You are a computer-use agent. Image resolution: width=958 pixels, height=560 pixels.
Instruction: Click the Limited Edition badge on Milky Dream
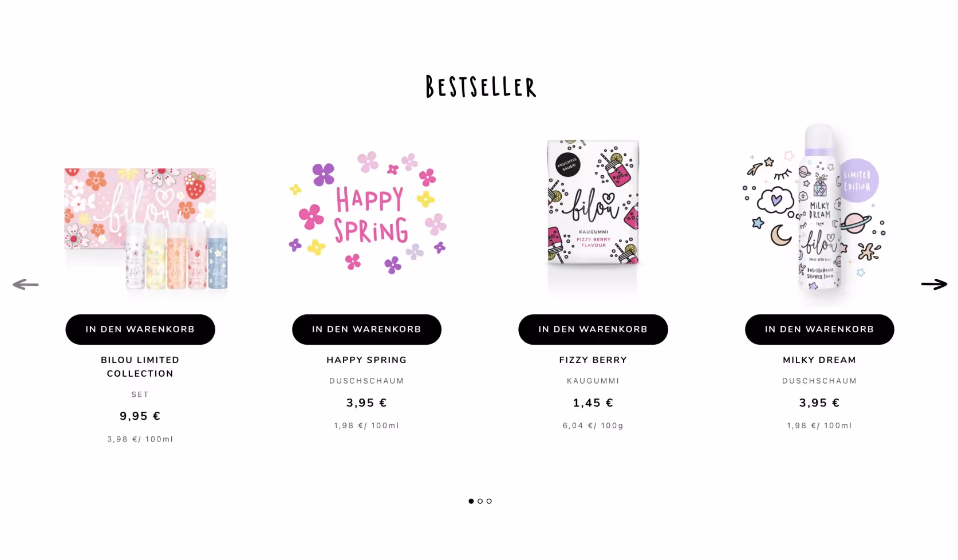pos(857,180)
